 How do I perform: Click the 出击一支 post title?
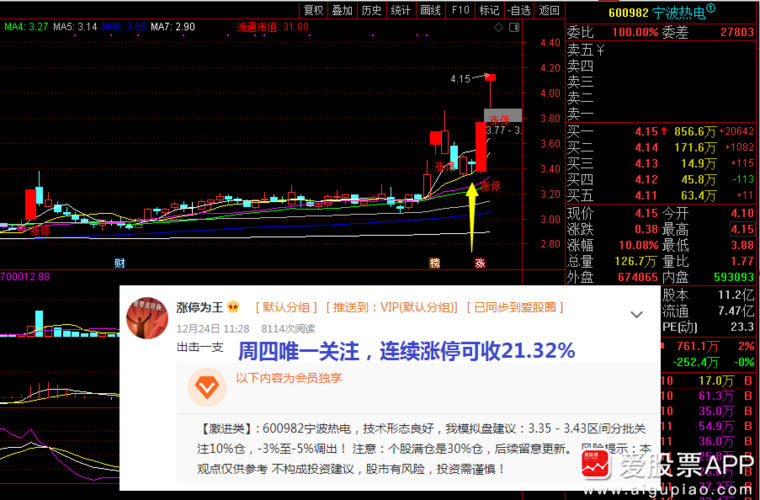pos(200,347)
